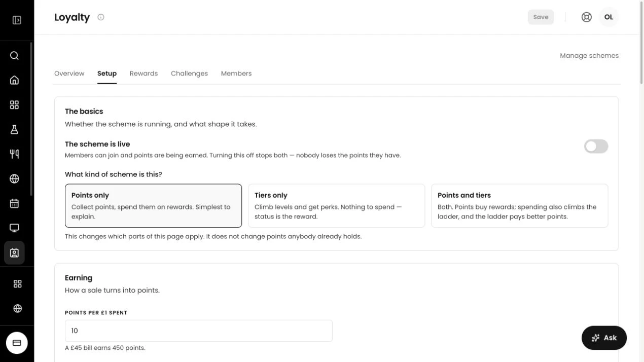Switch to the Rewards tab
The width and height of the screenshot is (644, 362).
click(144, 74)
